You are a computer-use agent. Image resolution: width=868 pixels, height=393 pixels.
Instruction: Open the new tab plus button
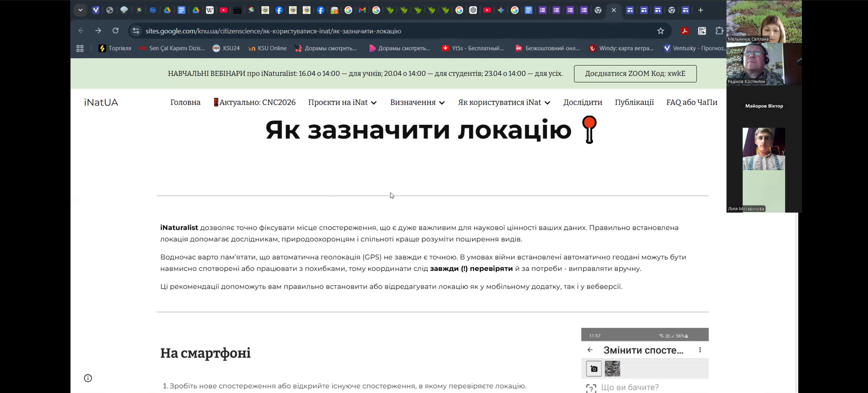[x=700, y=10]
